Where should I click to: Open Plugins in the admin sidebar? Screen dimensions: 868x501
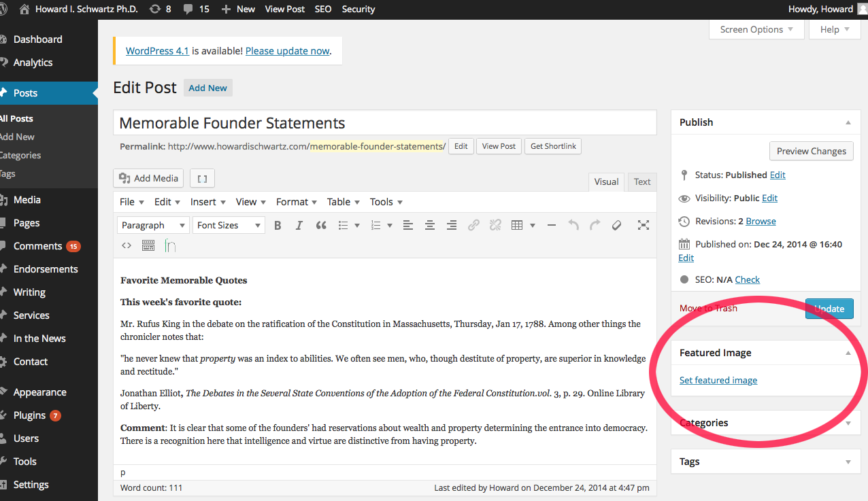click(x=29, y=415)
